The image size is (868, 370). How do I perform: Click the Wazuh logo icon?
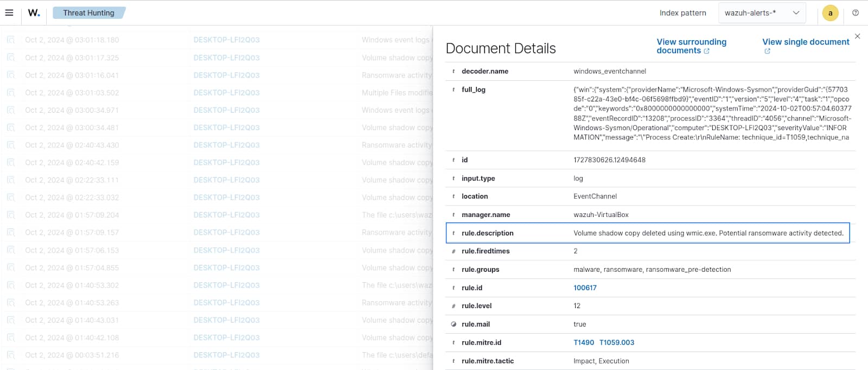(x=34, y=12)
